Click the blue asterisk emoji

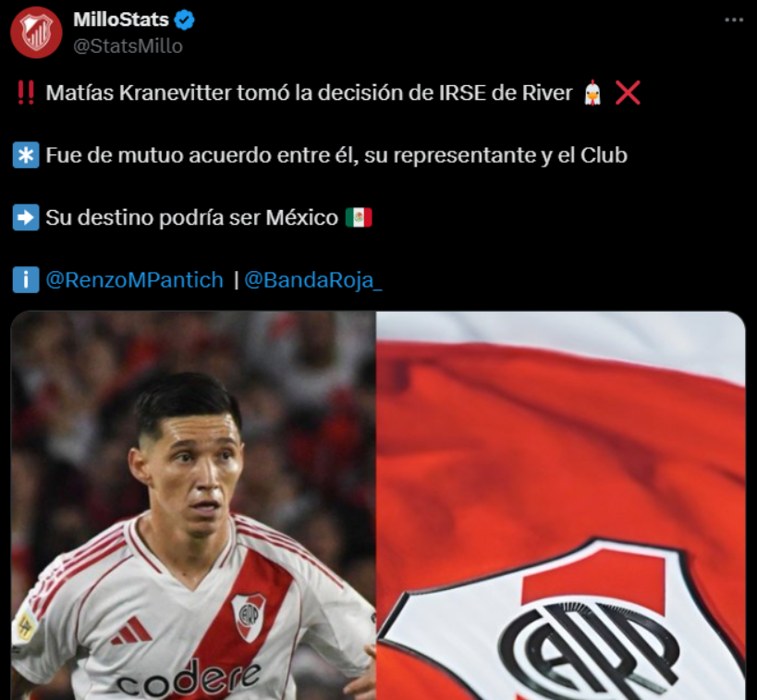[26, 155]
